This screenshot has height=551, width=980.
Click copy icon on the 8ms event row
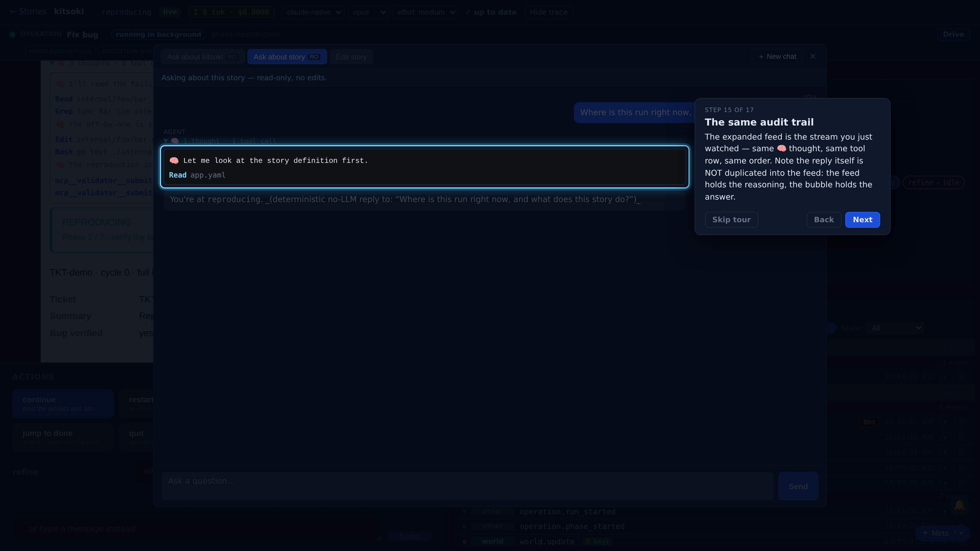click(x=961, y=422)
